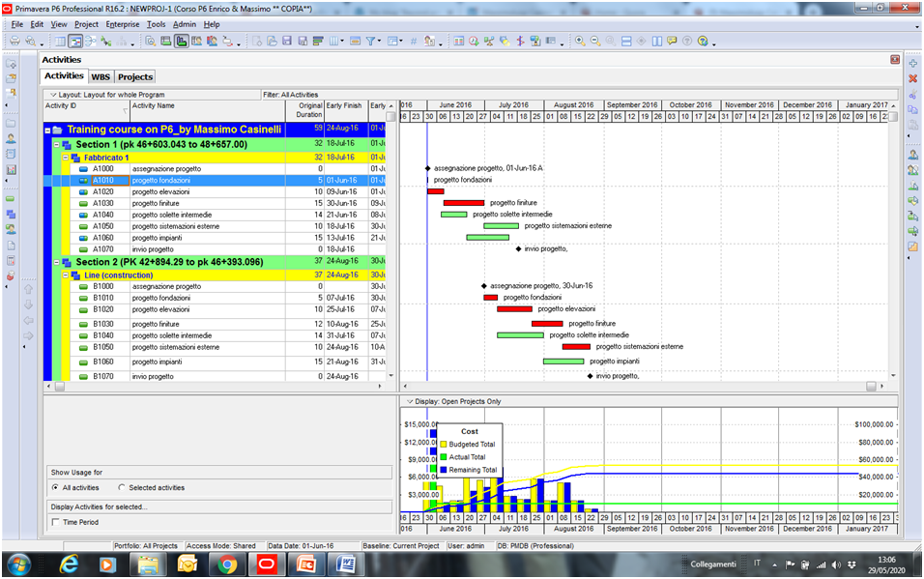Click the taskbar volume speaker icon
924x579 pixels.
[836, 565]
